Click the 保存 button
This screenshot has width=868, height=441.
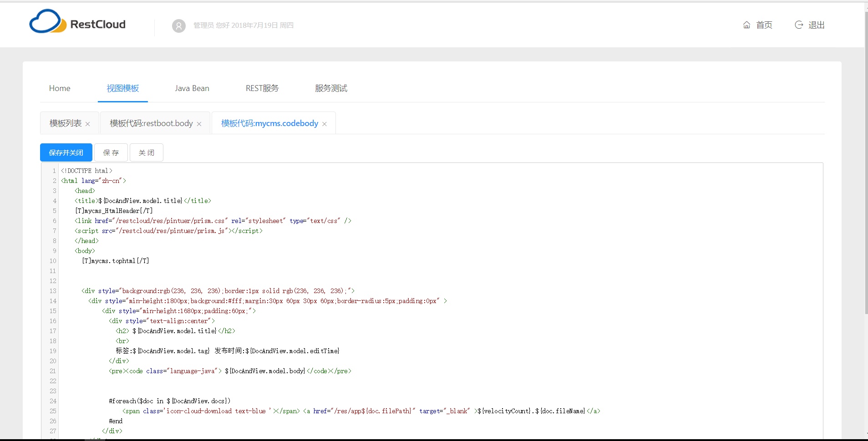pyautogui.click(x=111, y=152)
